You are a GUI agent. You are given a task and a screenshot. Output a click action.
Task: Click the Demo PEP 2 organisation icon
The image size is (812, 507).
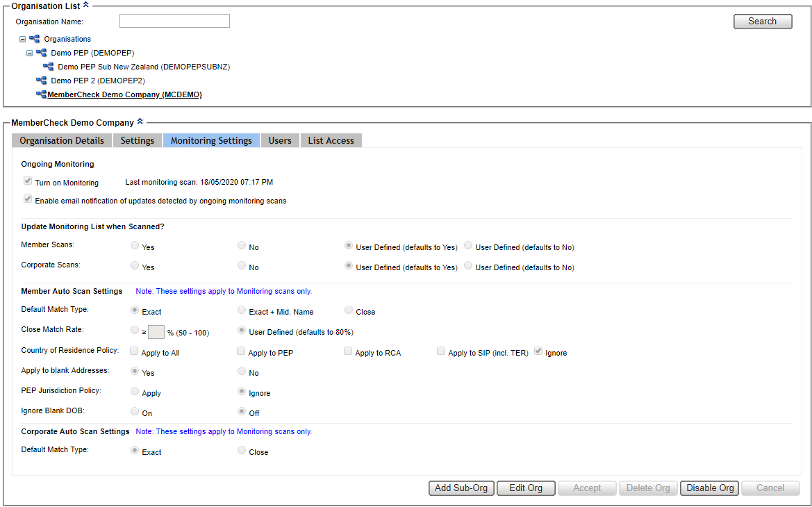coord(42,81)
